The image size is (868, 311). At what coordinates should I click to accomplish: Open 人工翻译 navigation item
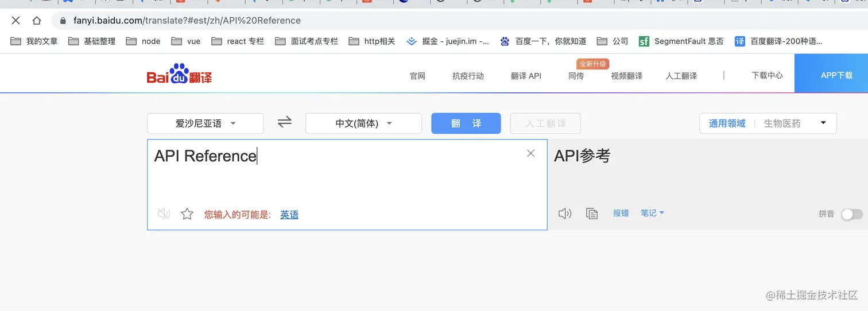tap(681, 76)
